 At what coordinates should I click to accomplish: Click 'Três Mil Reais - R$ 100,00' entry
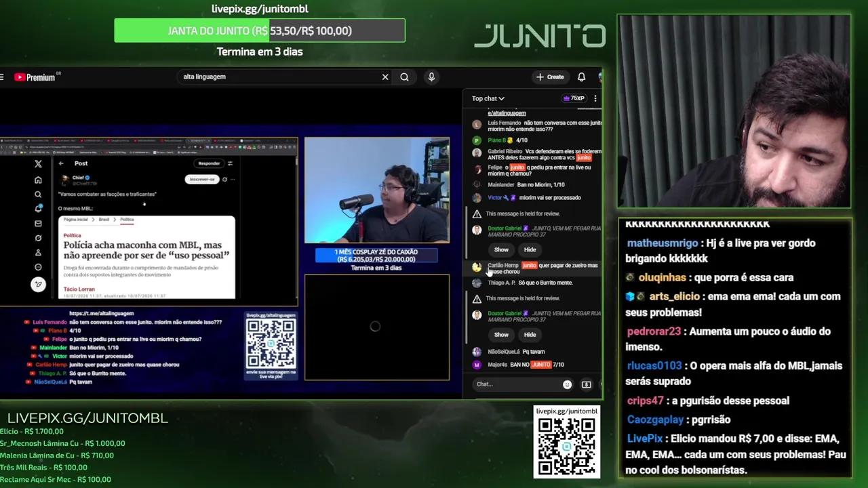[43, 468]
